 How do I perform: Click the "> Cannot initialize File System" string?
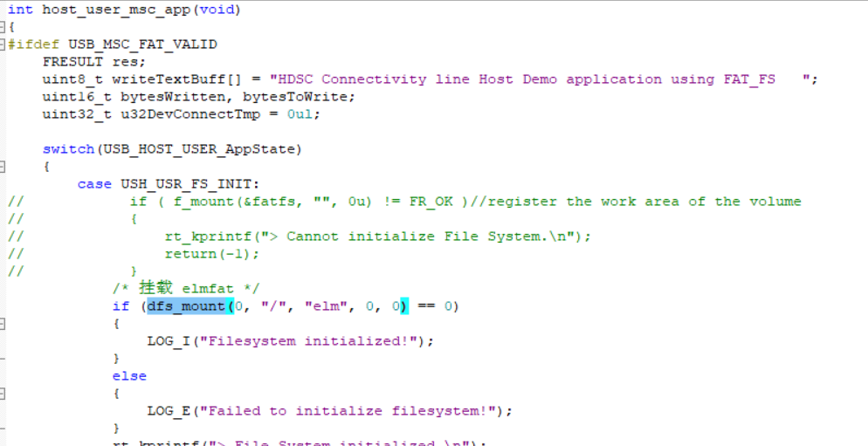pyautogui.click(x=417, y=237)
